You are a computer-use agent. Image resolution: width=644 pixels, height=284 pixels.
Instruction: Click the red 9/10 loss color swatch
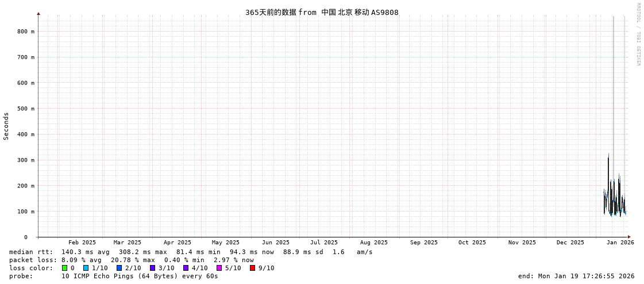252,268
